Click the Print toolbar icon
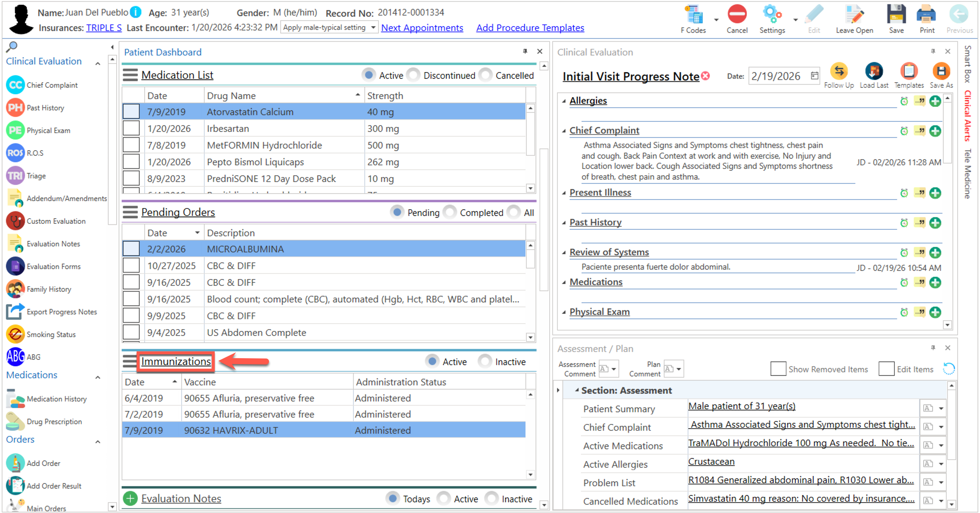 pyautogui.click(x=926, y=15)
